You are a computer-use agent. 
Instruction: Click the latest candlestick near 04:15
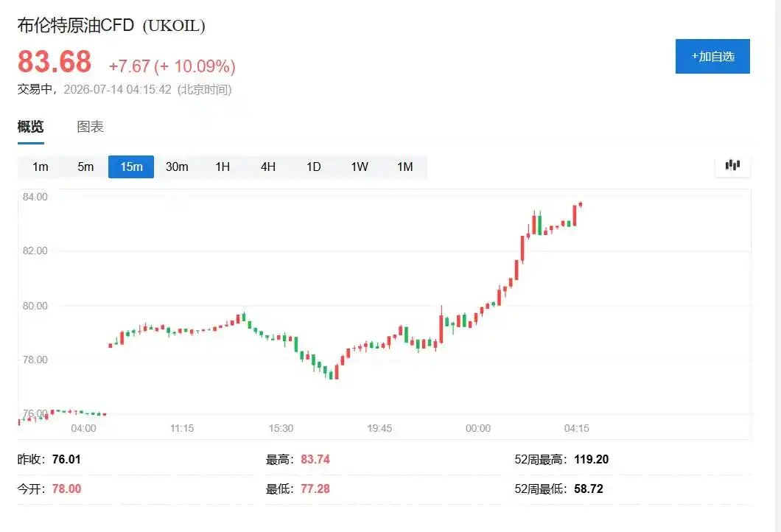pos(581,204)
